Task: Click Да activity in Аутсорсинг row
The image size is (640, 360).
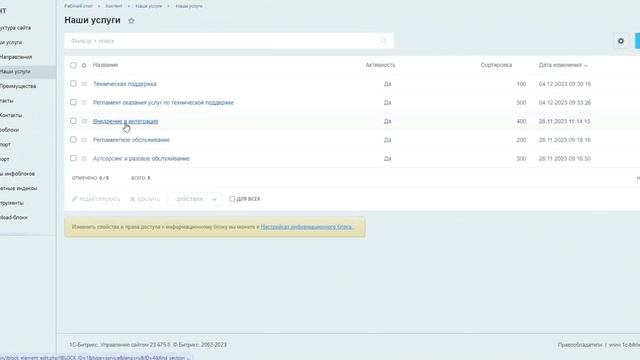Action: (387, 158)
